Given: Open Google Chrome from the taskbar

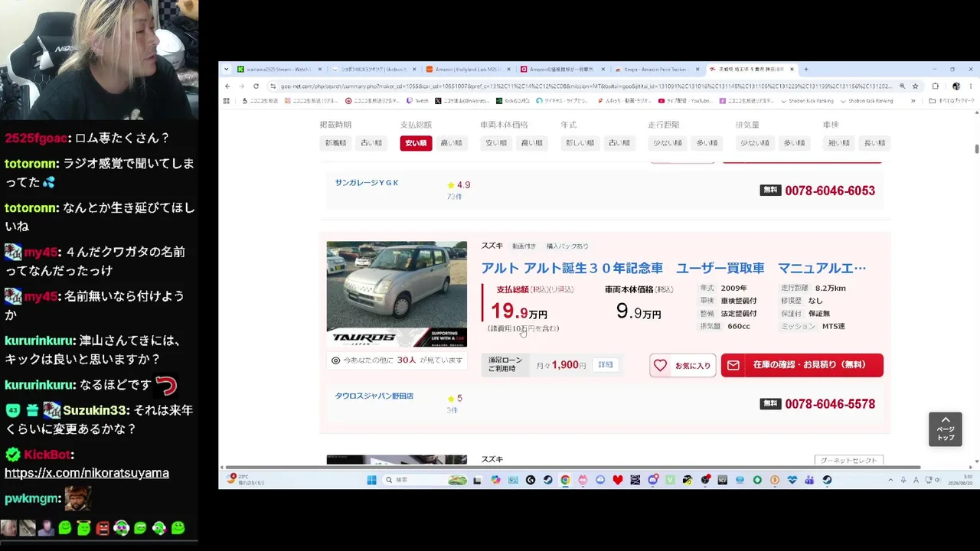Looking at the screenshot, I should click(565, 480).
